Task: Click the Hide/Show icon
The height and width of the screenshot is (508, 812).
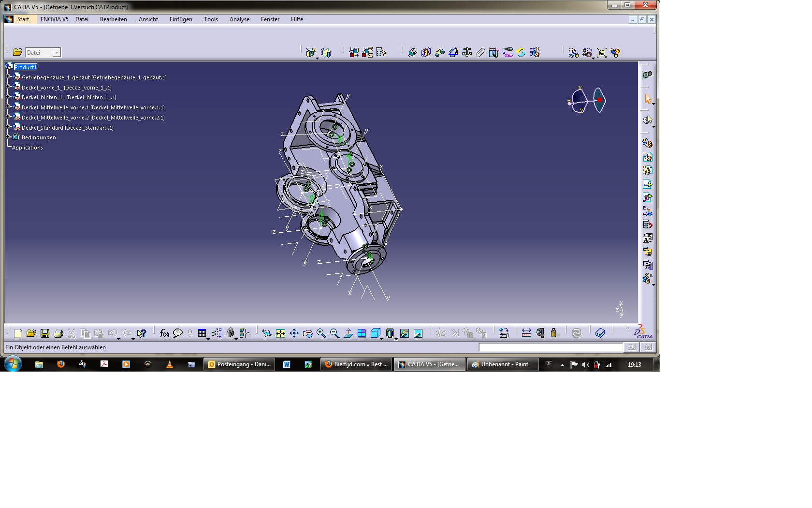Action: tap(405, 333)
